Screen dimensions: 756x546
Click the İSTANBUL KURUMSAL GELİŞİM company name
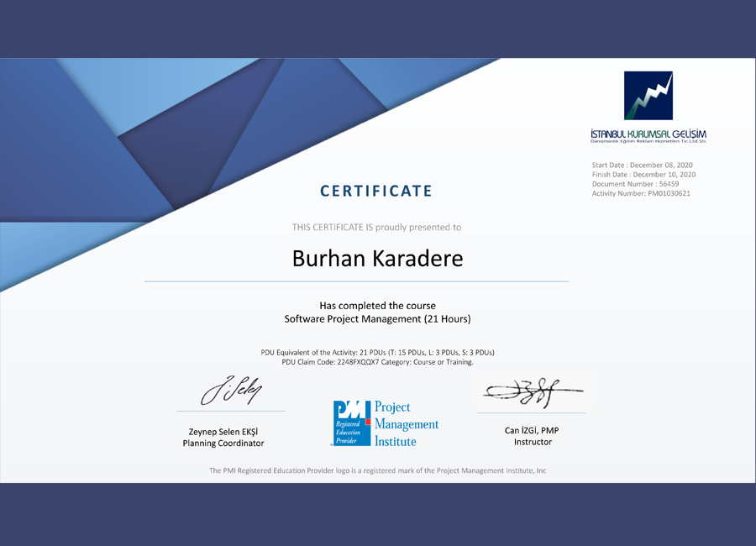(648, 134)
